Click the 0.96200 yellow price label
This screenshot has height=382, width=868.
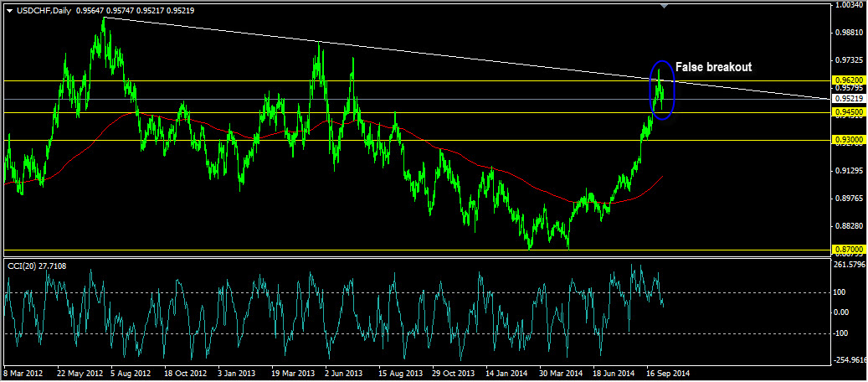pos(848,80)
